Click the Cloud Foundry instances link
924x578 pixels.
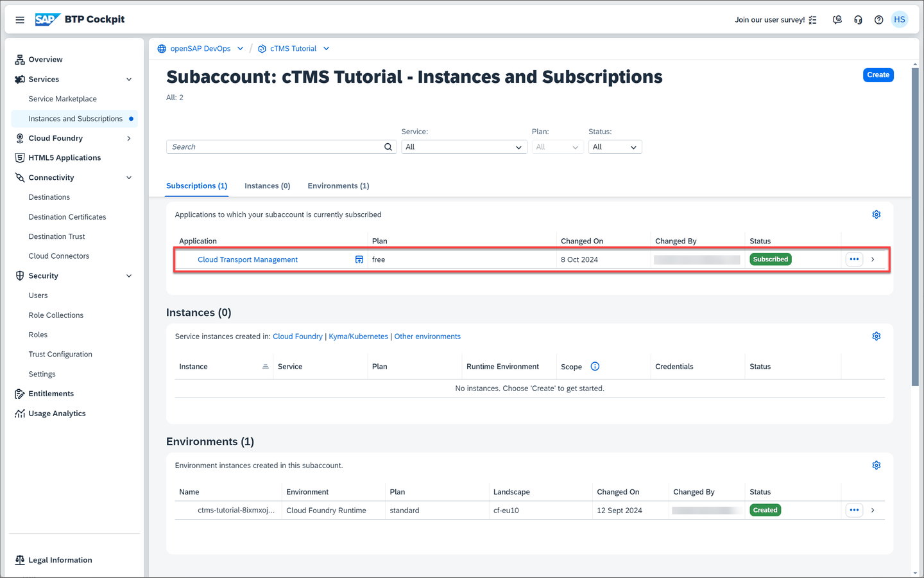(298, 337)
